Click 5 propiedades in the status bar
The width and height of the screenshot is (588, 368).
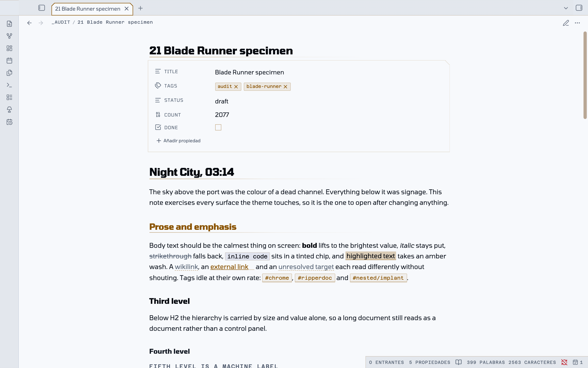pos(430,362)
